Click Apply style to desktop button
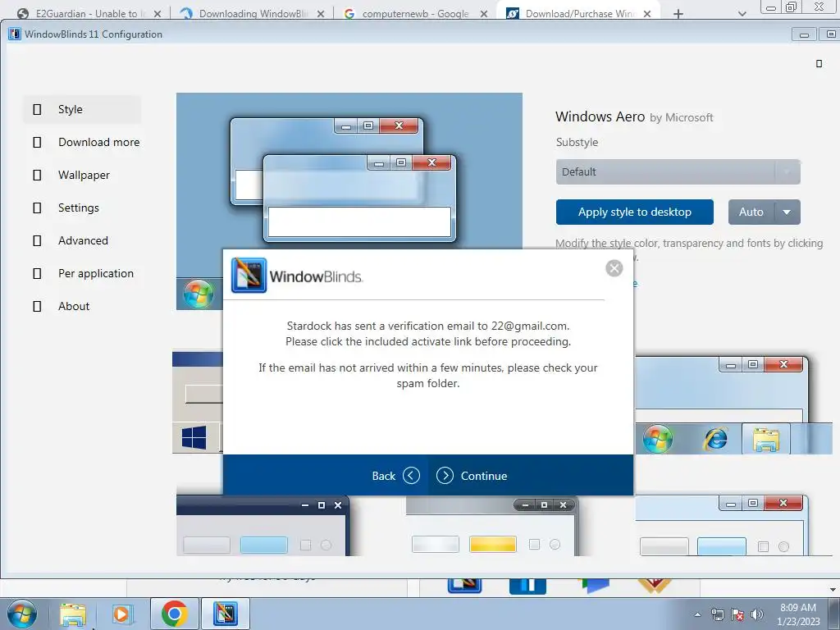 [635, 212]
